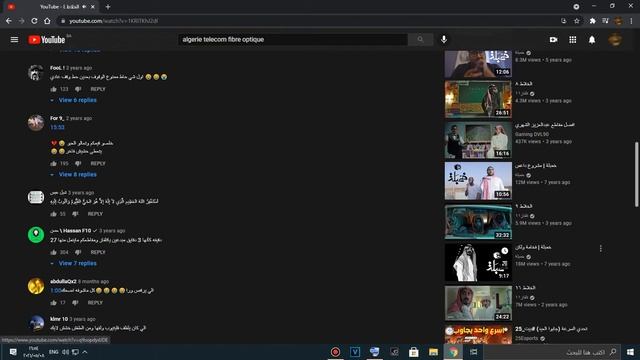Screen dimensions: 640x360
Task: Open the Create video camera icon
Action: pyautogui.click(x=553, y=40)
